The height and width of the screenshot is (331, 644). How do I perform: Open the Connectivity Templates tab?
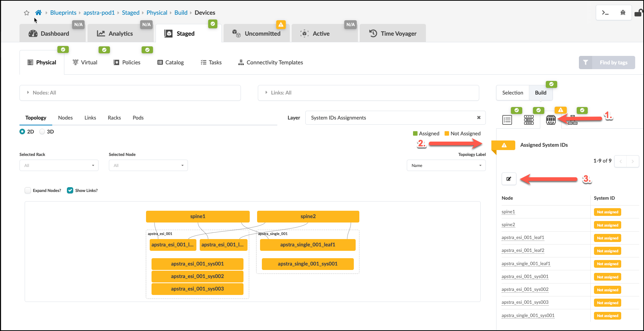(270, 63)
